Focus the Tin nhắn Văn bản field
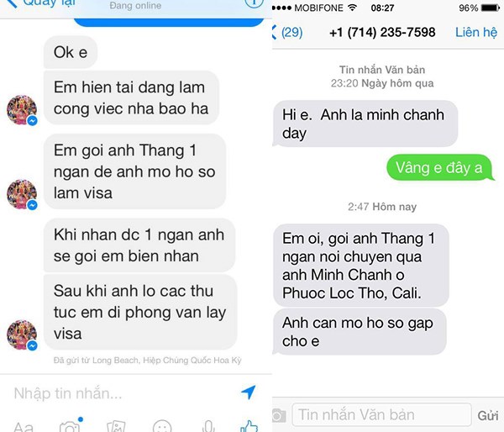The width and height of the screenshot is (504, 432). (x=381, y=414)
